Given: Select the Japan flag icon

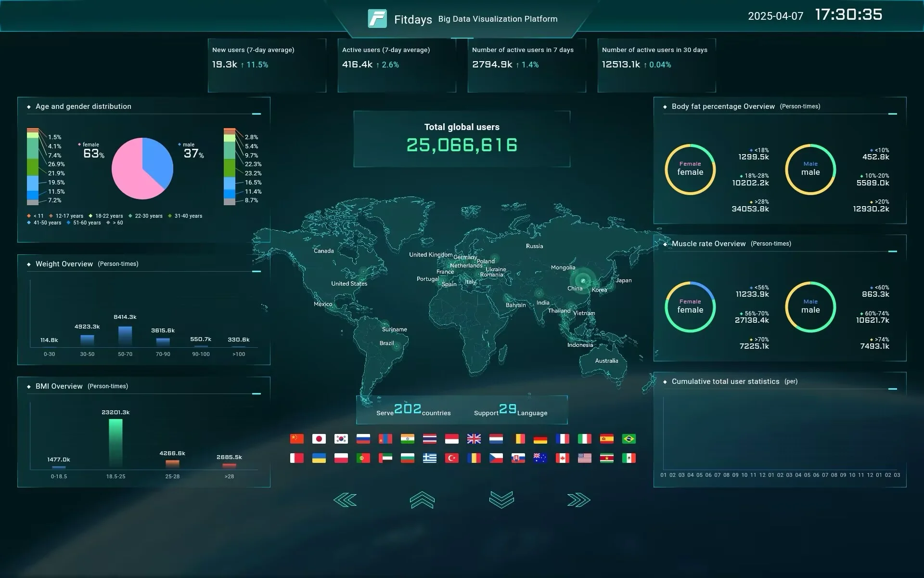Looking at the screenshot, I should tap(319, 439).
